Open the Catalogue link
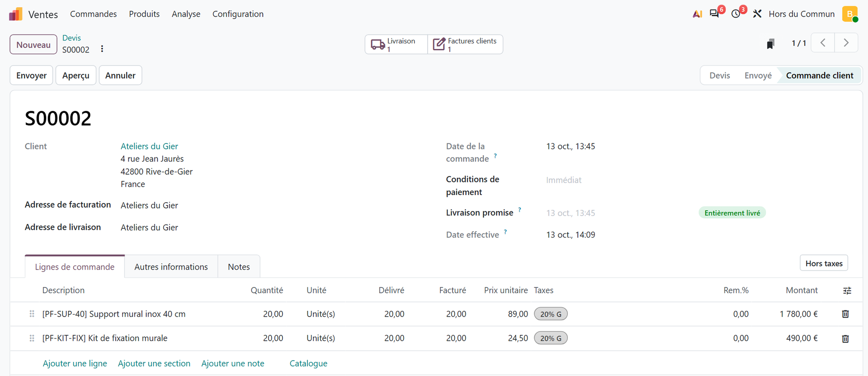868x376 pixels. 308,363
